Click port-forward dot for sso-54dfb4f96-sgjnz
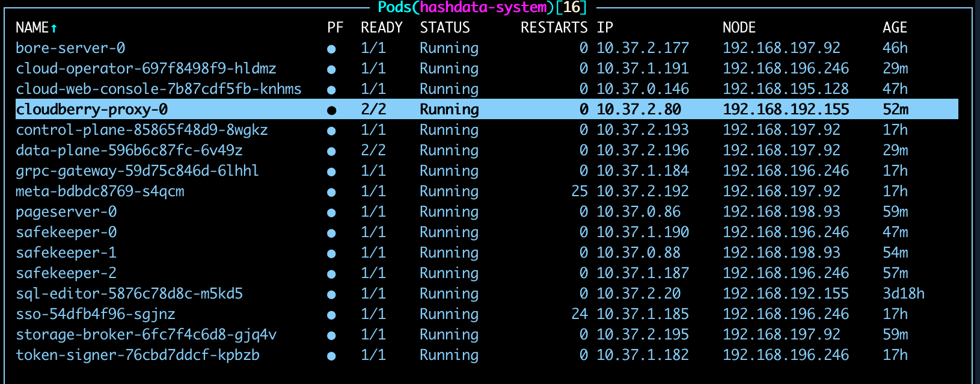 tap(331, 315)
